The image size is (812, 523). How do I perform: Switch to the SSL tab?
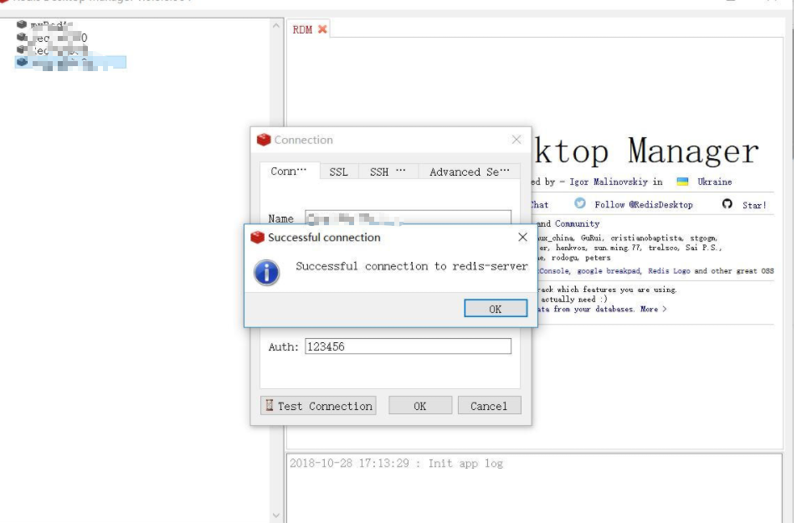339,172
